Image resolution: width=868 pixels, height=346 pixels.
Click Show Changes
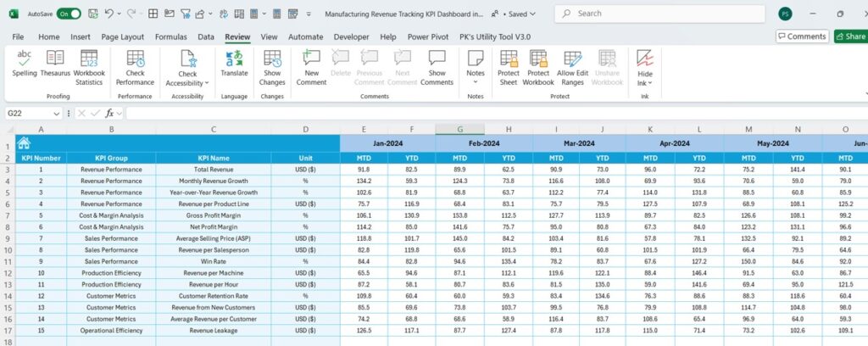272,68
